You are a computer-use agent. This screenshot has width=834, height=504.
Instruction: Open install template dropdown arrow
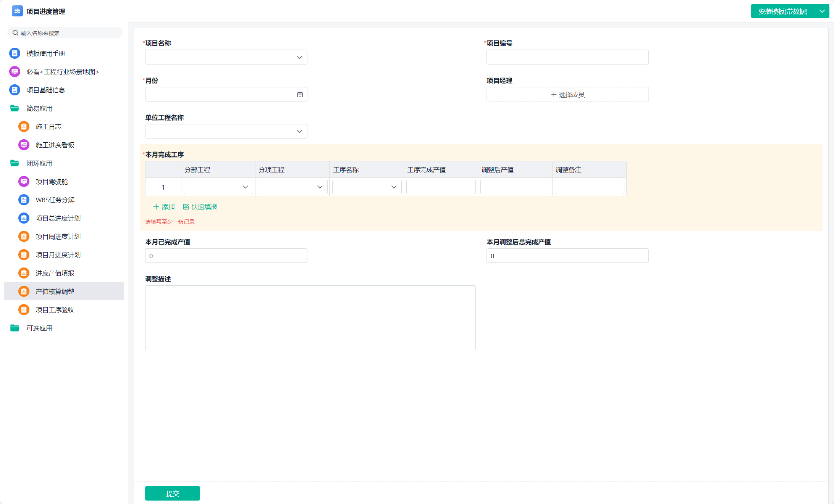pos(822,11)
